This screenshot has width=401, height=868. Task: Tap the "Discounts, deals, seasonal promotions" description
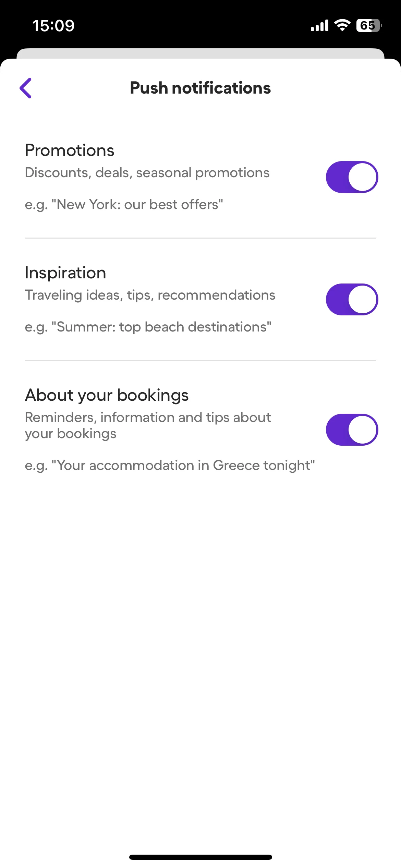(x=147, y=173)
